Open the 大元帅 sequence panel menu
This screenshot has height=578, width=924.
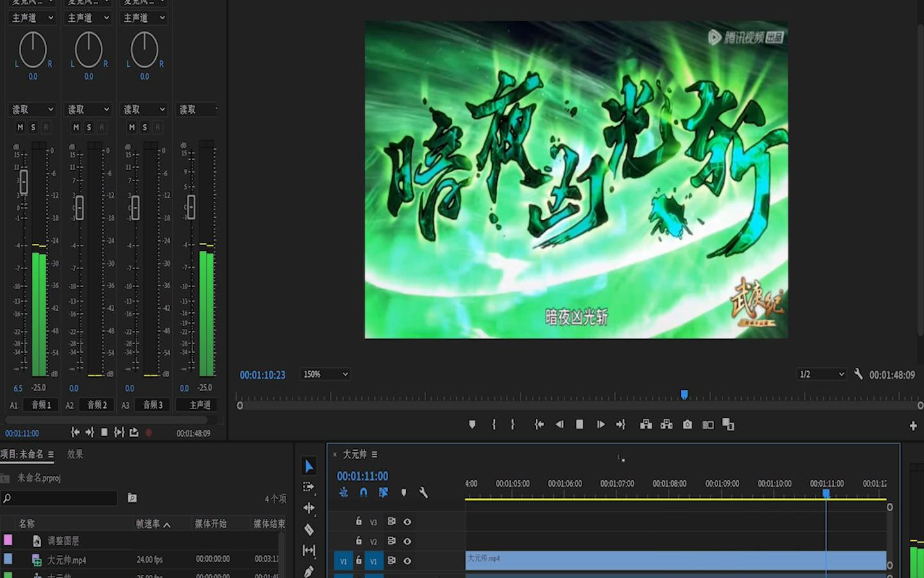click(374, 454)
